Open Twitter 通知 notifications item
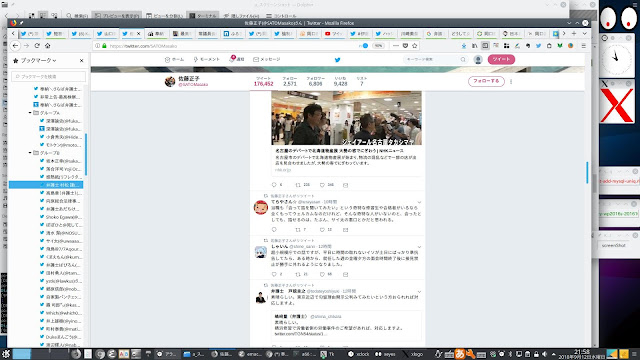This screenshot has height=360, width=640. tap(237, 59)
